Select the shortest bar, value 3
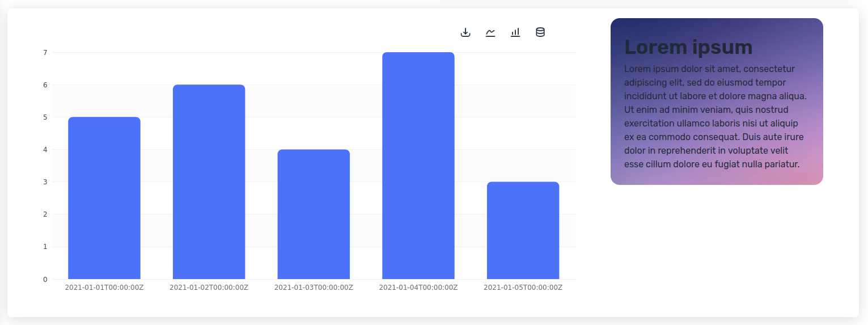This screenshot has width=868, height=325. pyautogui.click(x=523, y=230)
